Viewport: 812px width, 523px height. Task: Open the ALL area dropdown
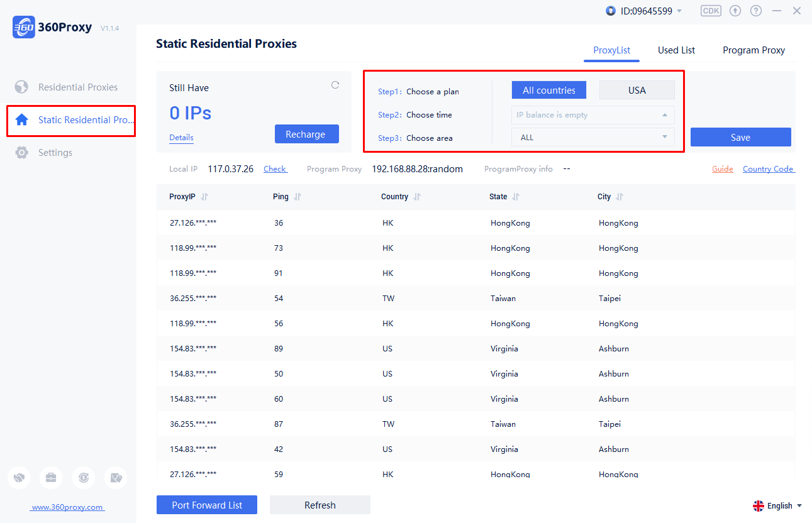click(x=593, y=137)
